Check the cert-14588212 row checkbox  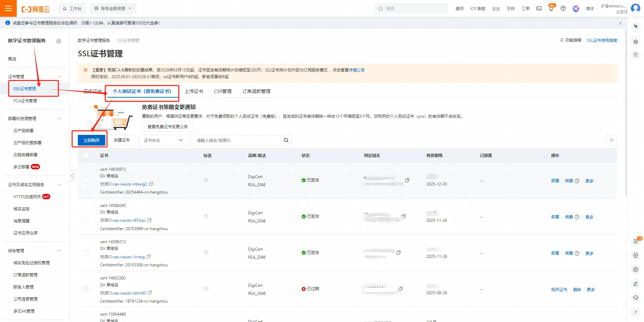click(86, 253)
